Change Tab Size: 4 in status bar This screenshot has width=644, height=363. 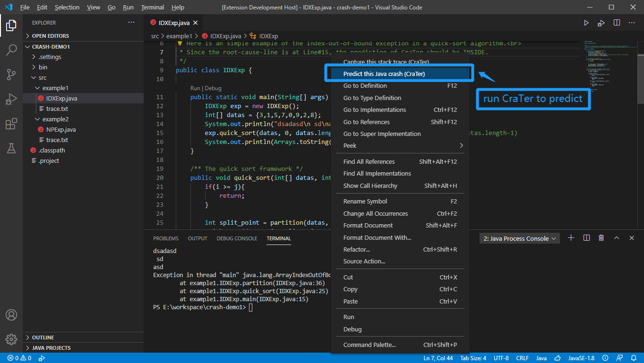point(473,358)
